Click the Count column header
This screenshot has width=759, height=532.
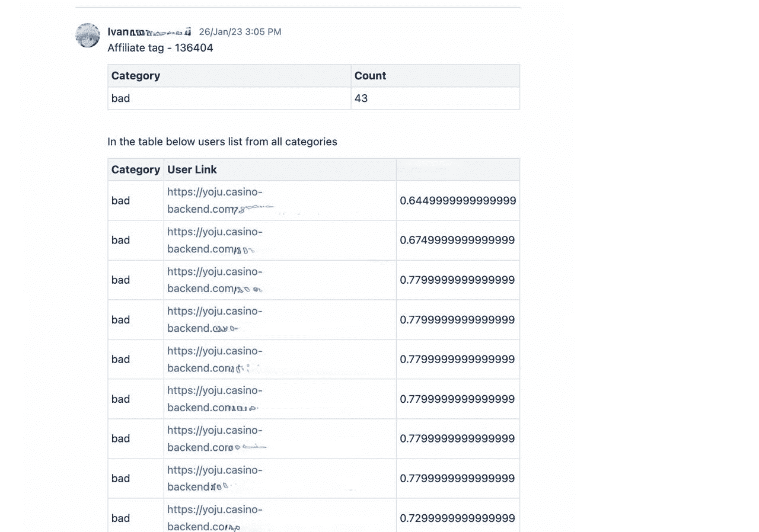point(370,76)
